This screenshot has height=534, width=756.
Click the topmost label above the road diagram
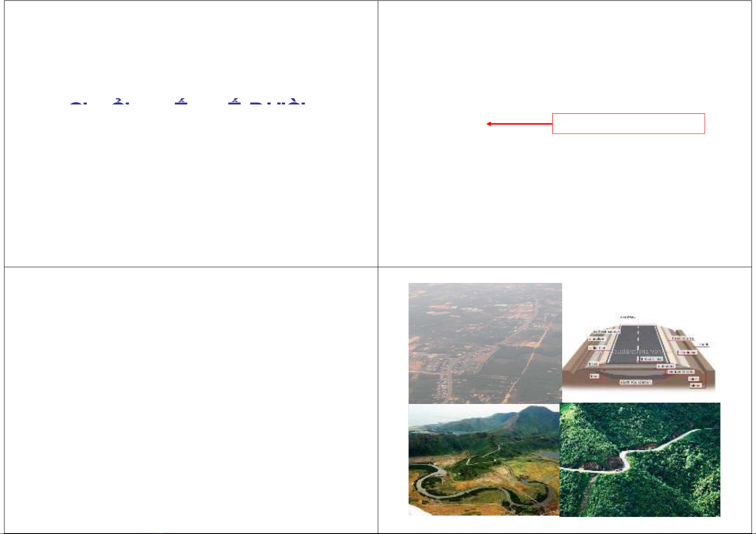tap(627, 317)
